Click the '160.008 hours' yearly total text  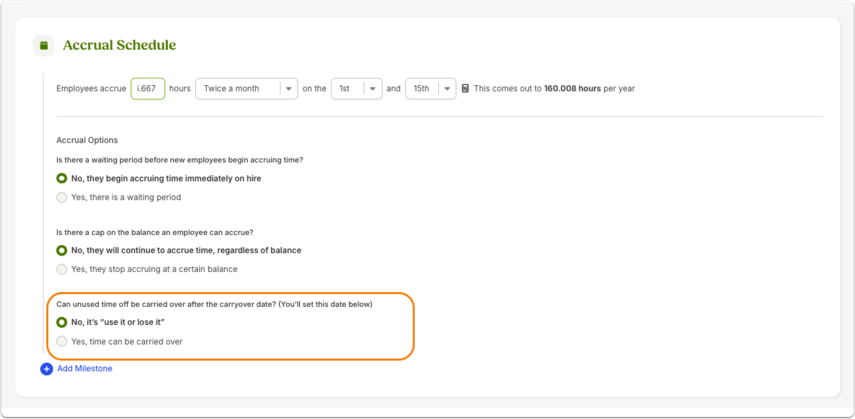[573, 88]
